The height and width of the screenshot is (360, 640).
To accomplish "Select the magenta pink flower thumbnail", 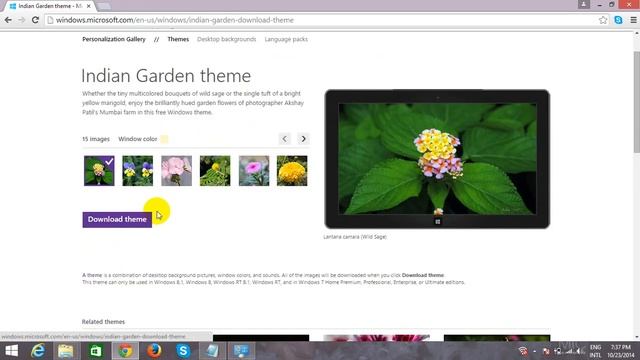I will click(254, 171).
